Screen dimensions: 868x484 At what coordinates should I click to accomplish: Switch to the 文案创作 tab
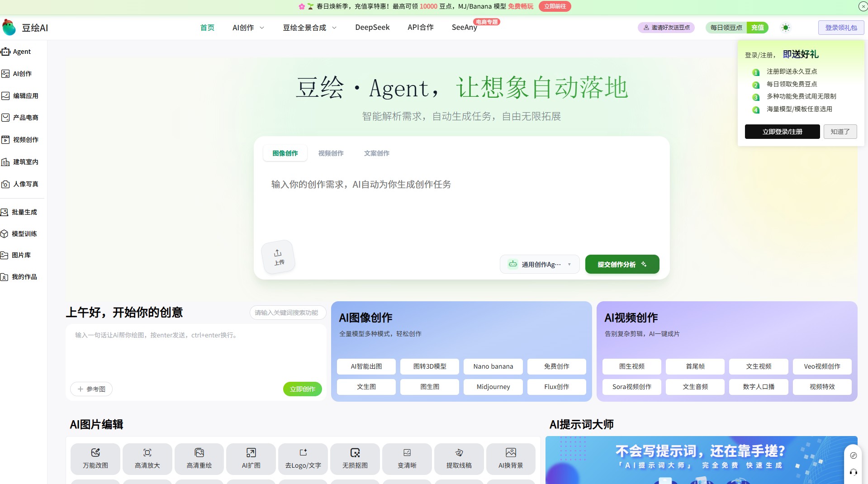(376, 153)
